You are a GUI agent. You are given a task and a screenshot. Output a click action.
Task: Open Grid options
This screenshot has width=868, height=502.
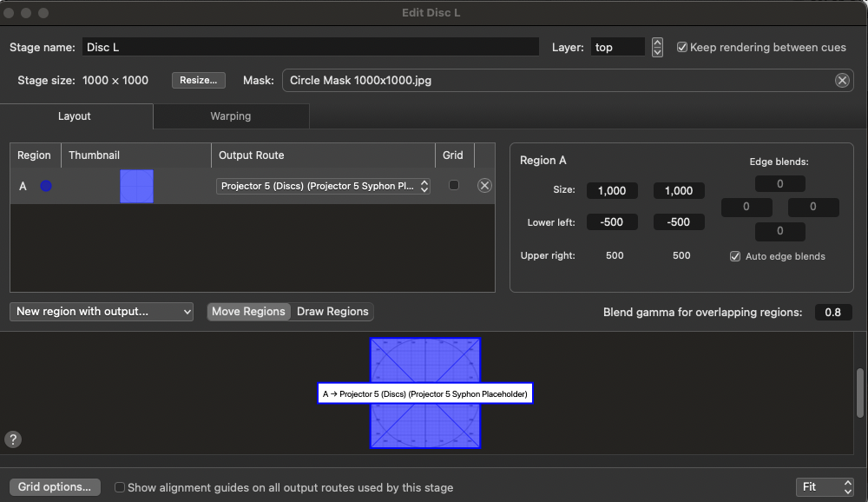tap(55, 487)
